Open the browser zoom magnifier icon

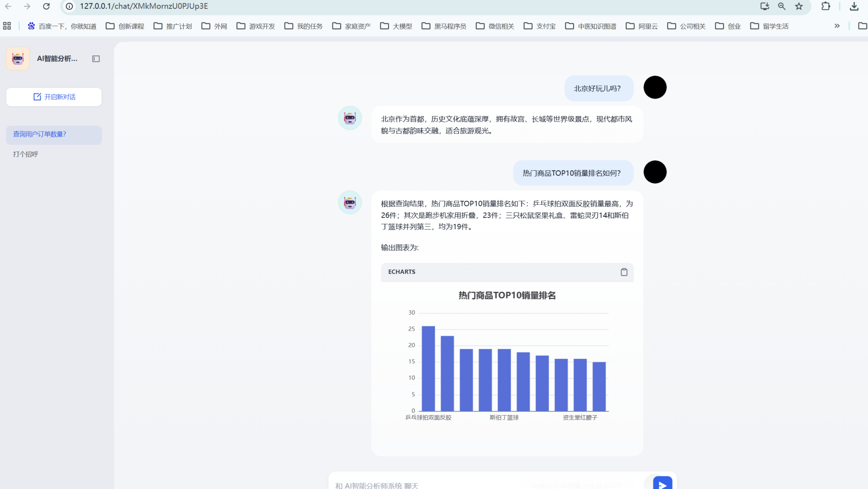pyautogui.click(x=782, y=7)
